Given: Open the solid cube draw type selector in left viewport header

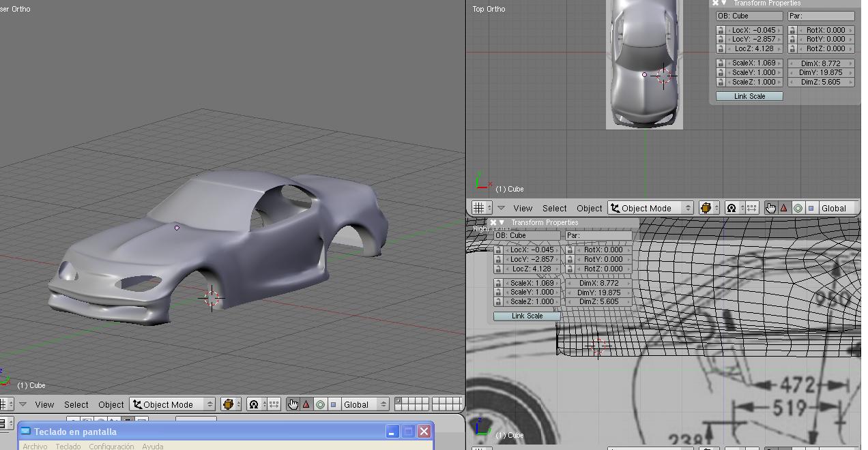Looking at the screenshot, I should click(x=229, y=404).
